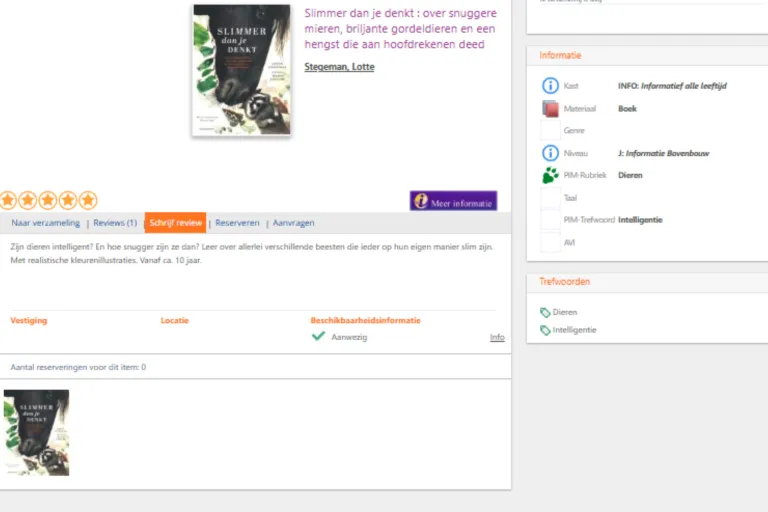This screenshot has width=768, height=512.
Task: Click the PIM-Rubriek value Dieren
Action: (630, 175)
